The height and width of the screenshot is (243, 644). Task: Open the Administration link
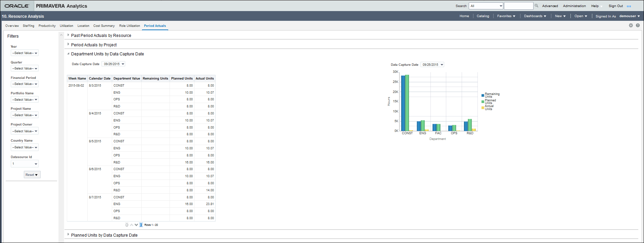click(x=574, y=6)
